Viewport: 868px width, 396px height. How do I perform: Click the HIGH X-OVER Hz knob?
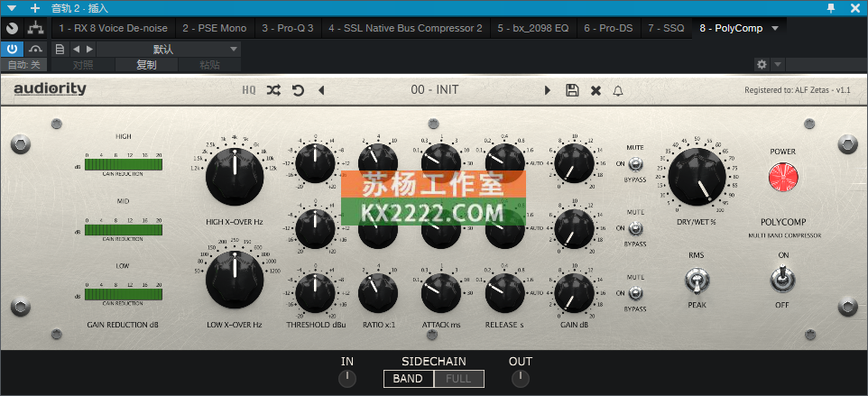tap(235, 177)
